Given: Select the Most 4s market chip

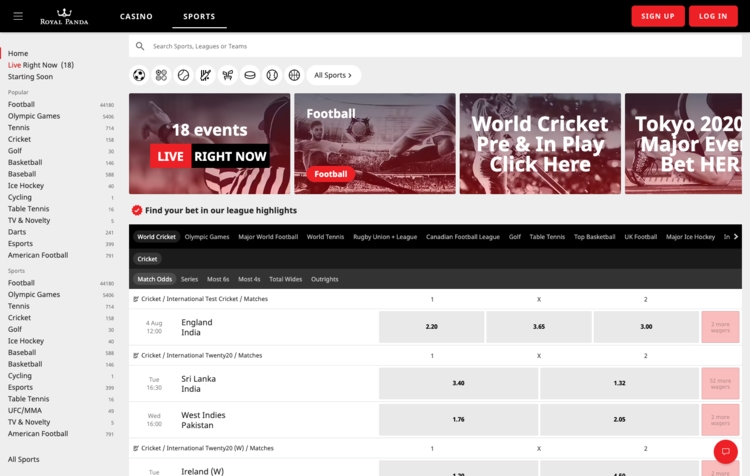Looking at the screenshot, I should pyautogui.click(x=249, y=279).
